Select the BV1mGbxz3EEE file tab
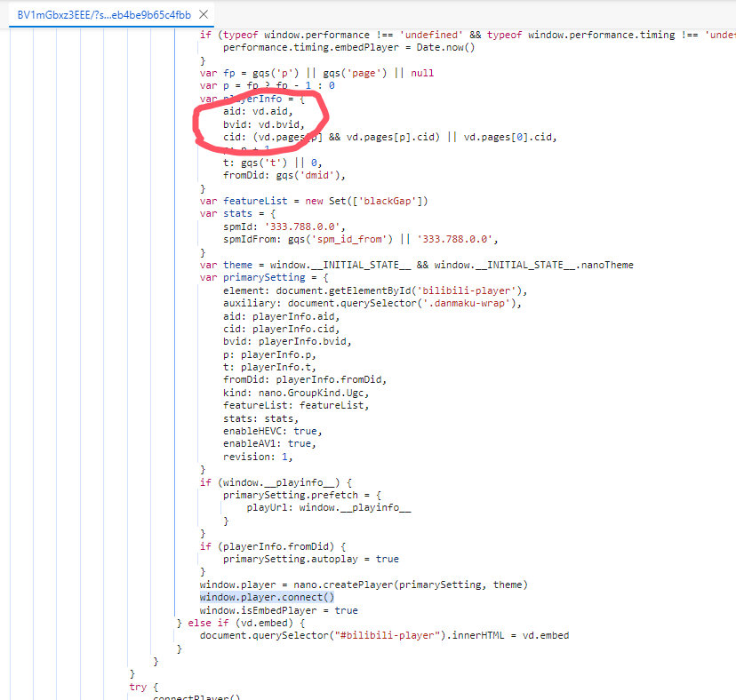 (x=102, y=14)
